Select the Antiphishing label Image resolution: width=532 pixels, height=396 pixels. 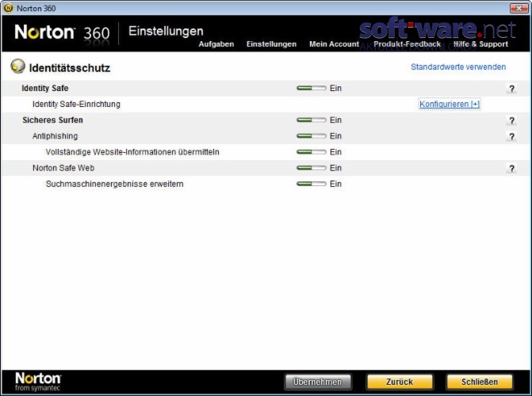tap(55, 136)
